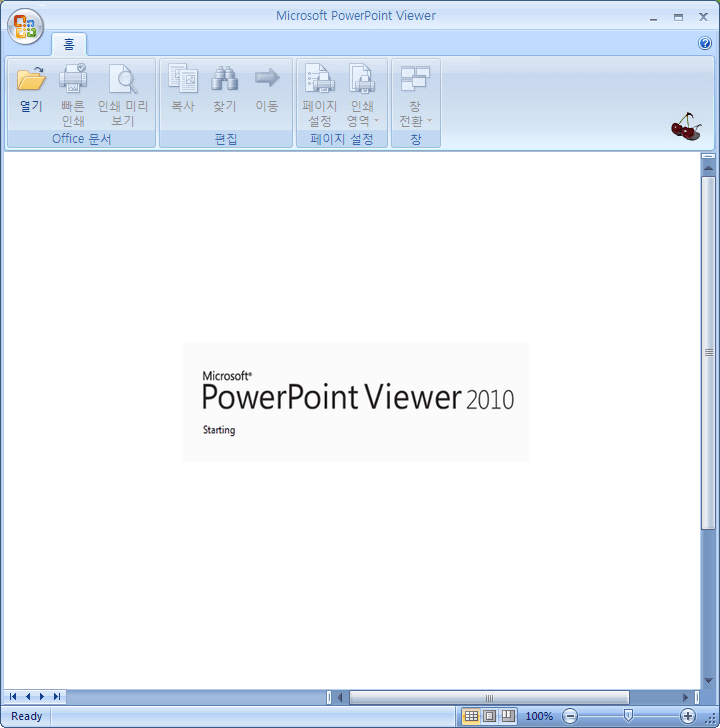Open the Office button menu
The width and height of the screenshot is (720, 728).
point(26,26)
